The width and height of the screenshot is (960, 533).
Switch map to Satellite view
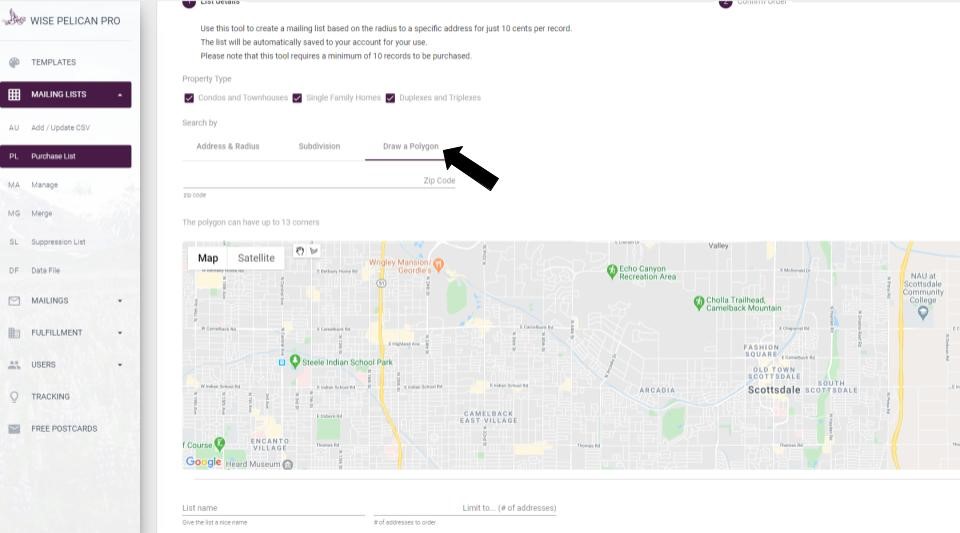(x=256, y=258)
